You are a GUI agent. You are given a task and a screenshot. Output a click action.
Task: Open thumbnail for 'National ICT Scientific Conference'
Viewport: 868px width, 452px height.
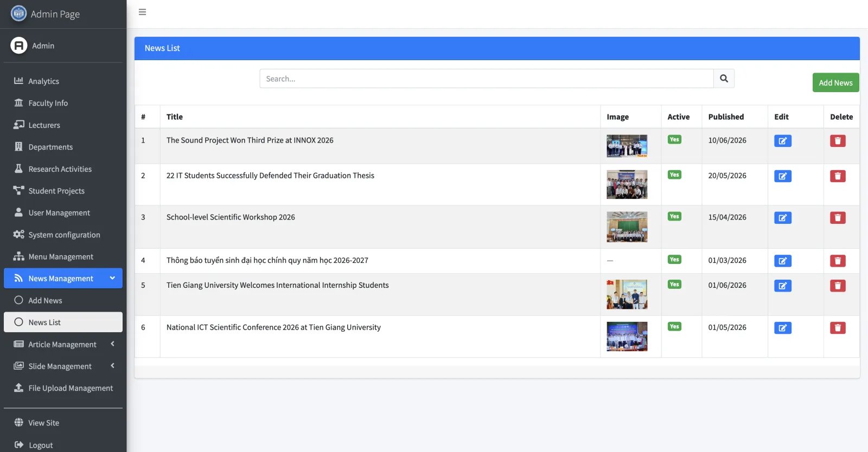[627, 337]
